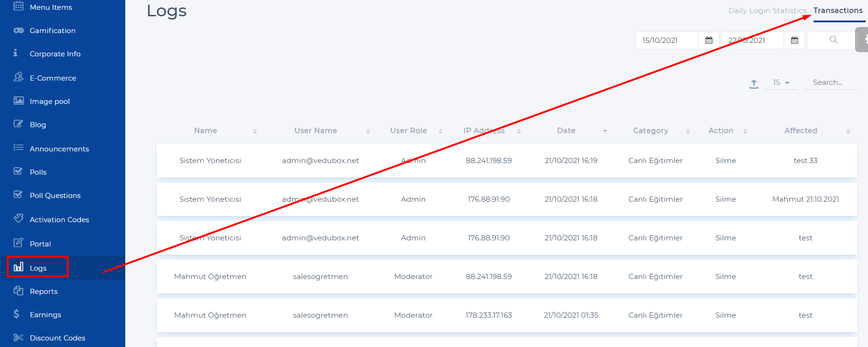Open the start date calendar picker
The height and width of the screenshot is (347, 868).
click(709, 41)
